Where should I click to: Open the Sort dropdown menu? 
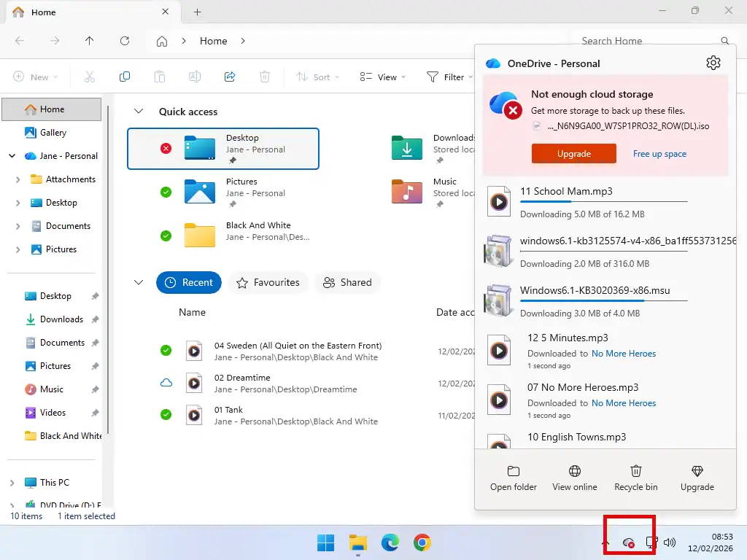click(x=317, y=76)
